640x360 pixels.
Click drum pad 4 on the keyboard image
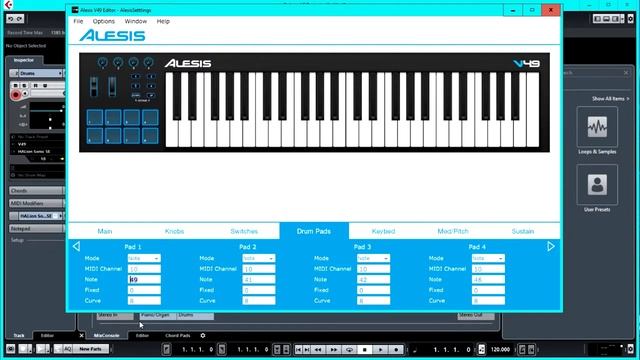(x=150, y=118)
